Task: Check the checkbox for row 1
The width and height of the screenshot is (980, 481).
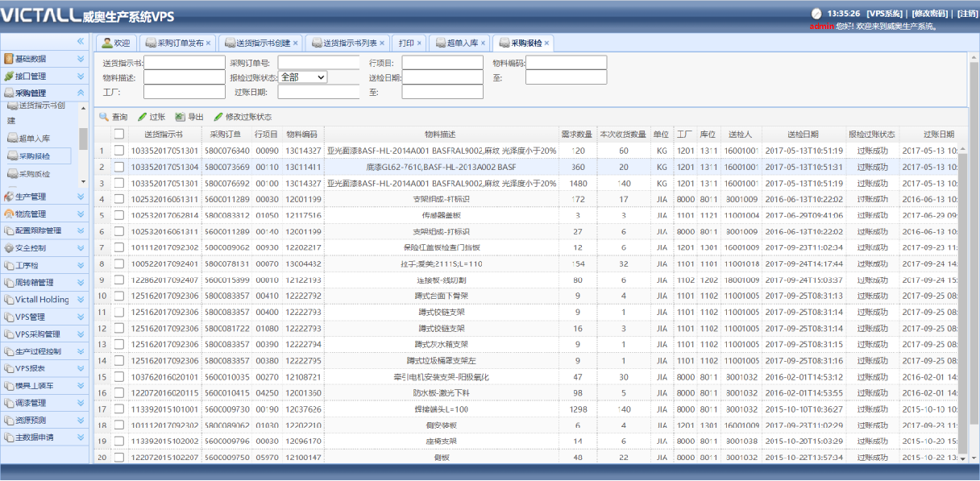Action: (119, 151)
